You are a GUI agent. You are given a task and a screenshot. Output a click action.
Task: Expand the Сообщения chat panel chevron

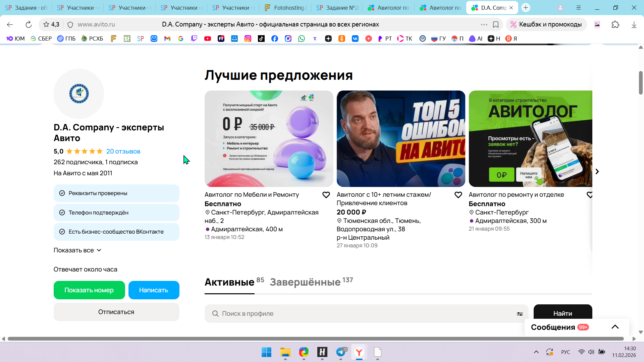pos(615,327)
